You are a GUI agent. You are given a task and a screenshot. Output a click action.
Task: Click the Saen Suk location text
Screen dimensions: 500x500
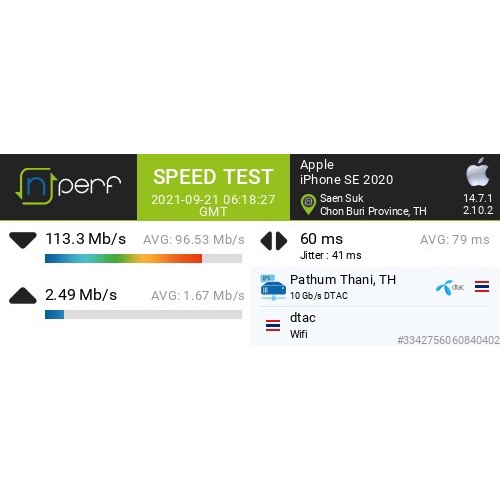342,198
